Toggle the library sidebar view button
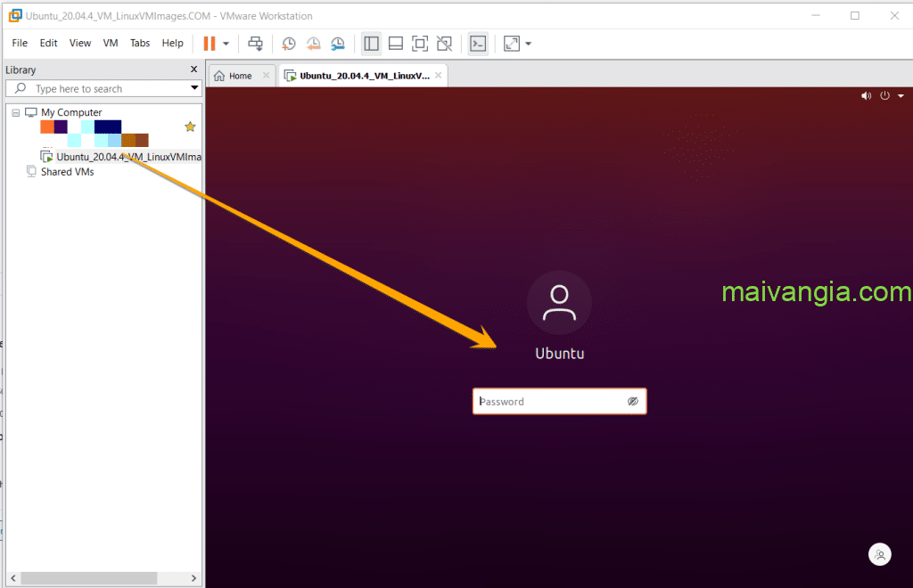Screen dimensions: 913x588 [x=372, y=43]
